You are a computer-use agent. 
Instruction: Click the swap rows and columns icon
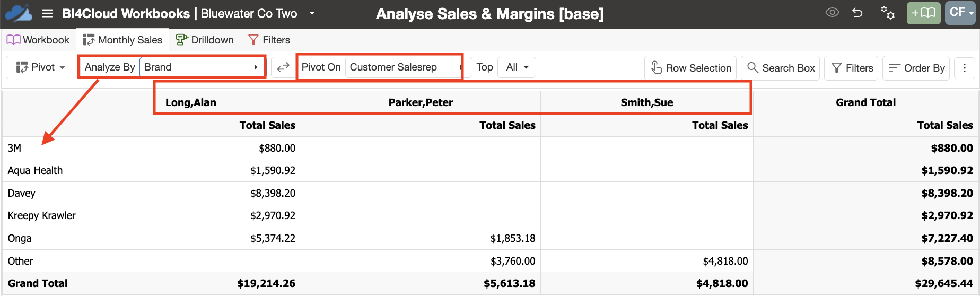[x=283, y=67]
